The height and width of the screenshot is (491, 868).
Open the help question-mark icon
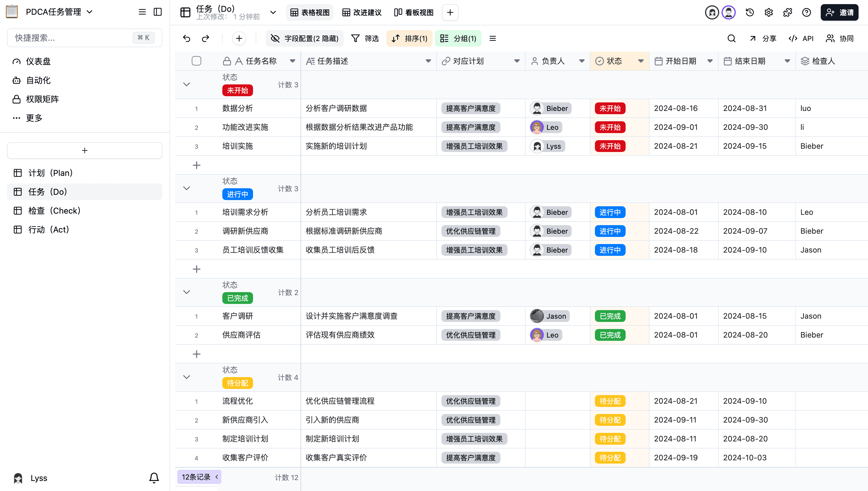pos(806,12)
